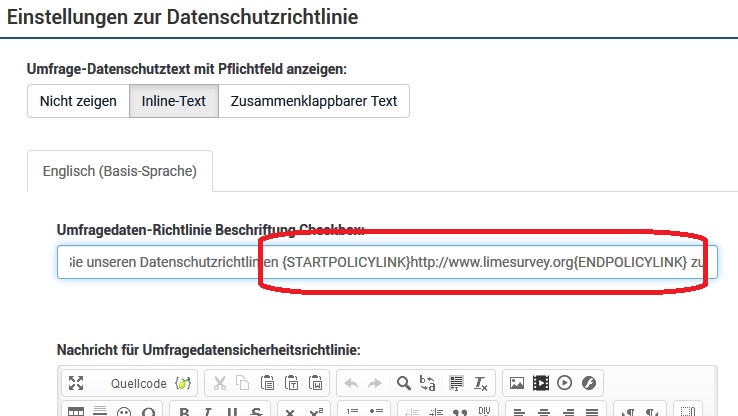Open Find with the magnifier icon
The width and height of the screenshot is (738, 416).
(x=404, y=382)
